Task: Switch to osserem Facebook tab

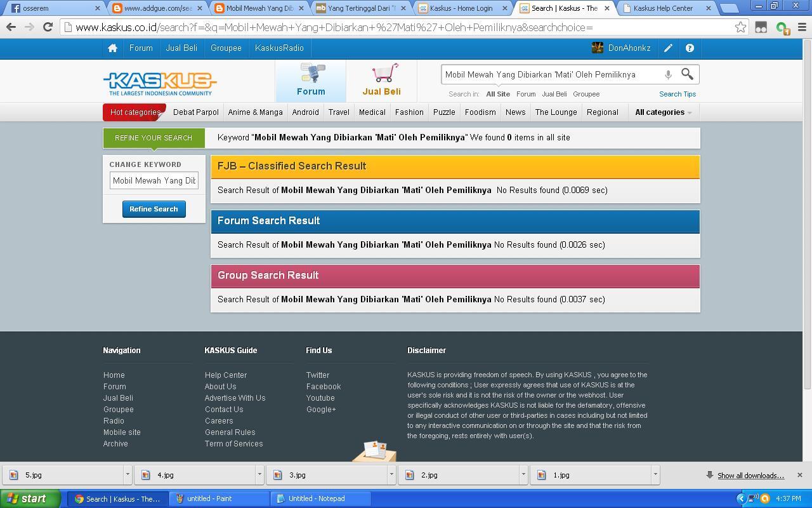Action: pyautogui.click(x=54, y=8)
